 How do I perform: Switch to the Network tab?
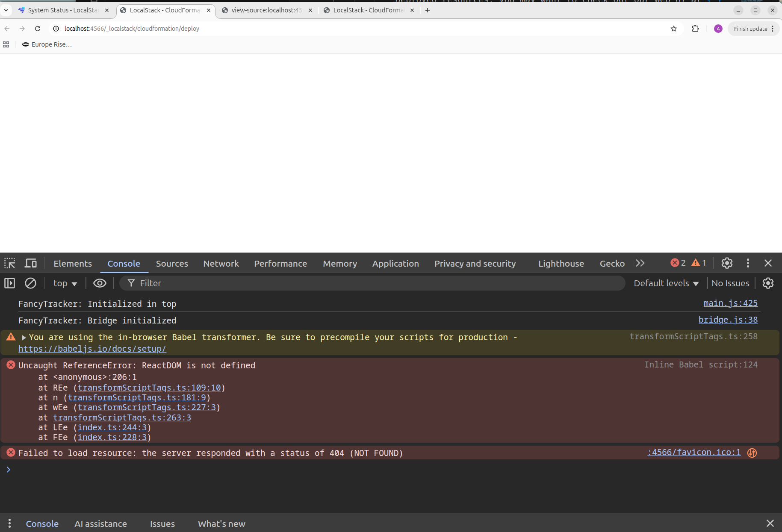[x=221, y=264]
